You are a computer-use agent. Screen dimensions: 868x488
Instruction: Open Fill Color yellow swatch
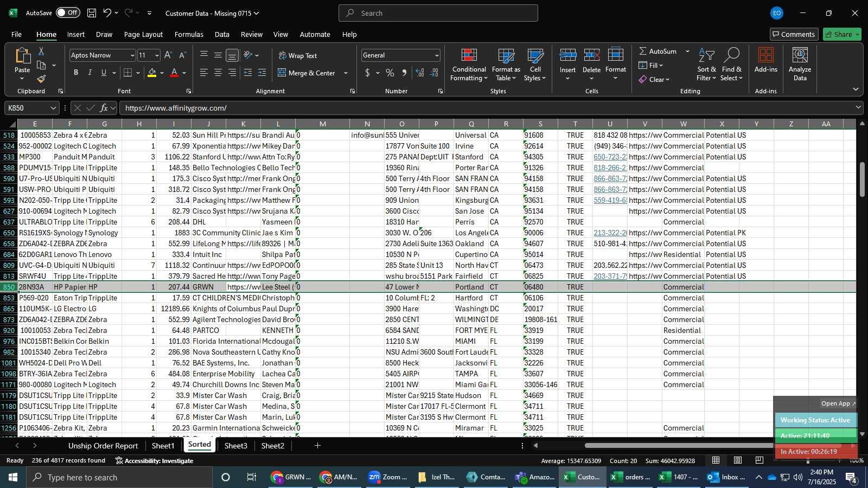click(x=152, y=73)
